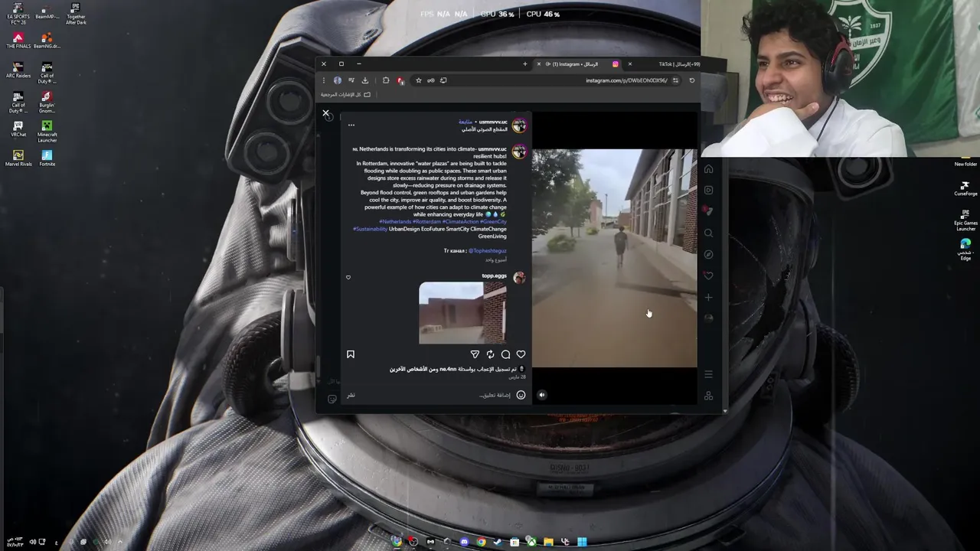
Task: Create new post with plus icon
Action: click(708, 297)
